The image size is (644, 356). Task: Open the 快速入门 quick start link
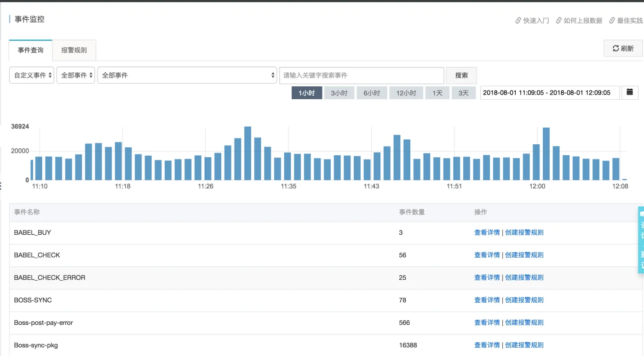coord(532,21)
